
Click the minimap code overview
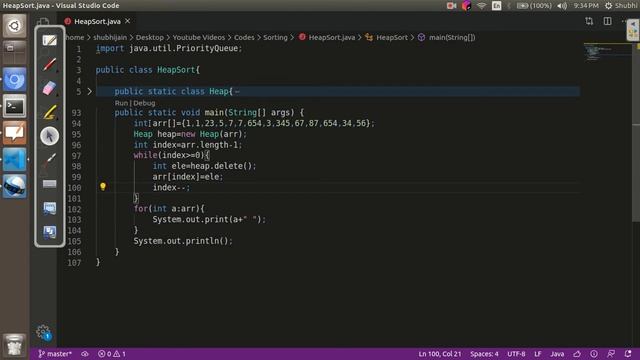point(608,52)
